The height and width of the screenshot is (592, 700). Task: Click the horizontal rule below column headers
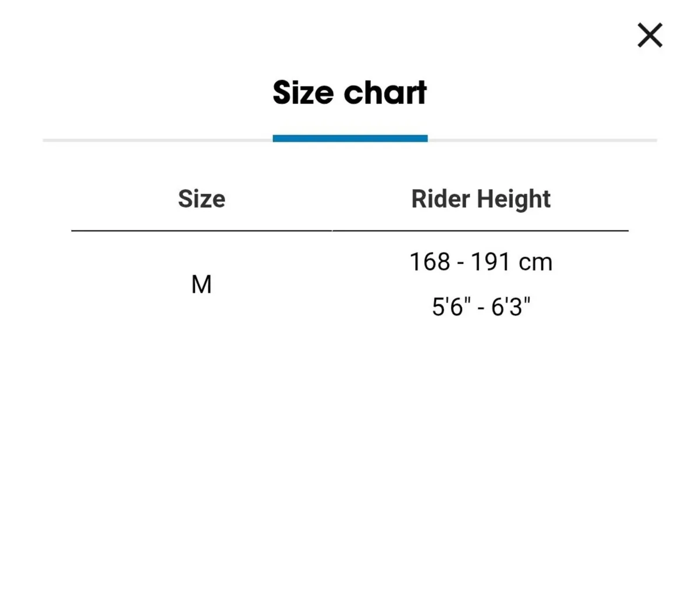tap(350, 231)
